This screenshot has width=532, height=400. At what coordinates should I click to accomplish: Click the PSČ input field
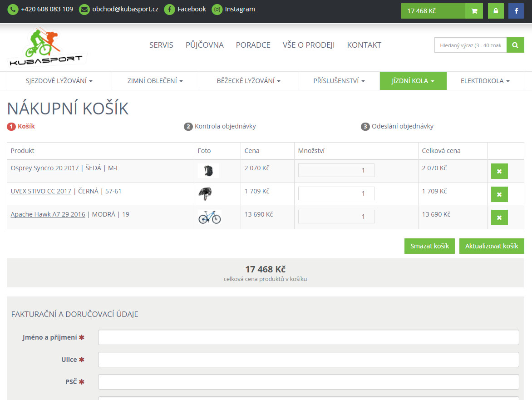[x=308, y=382]
